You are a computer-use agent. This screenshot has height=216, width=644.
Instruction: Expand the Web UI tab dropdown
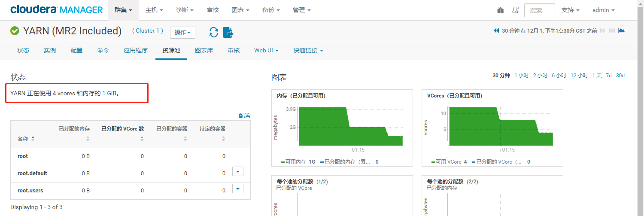(266, 50)
